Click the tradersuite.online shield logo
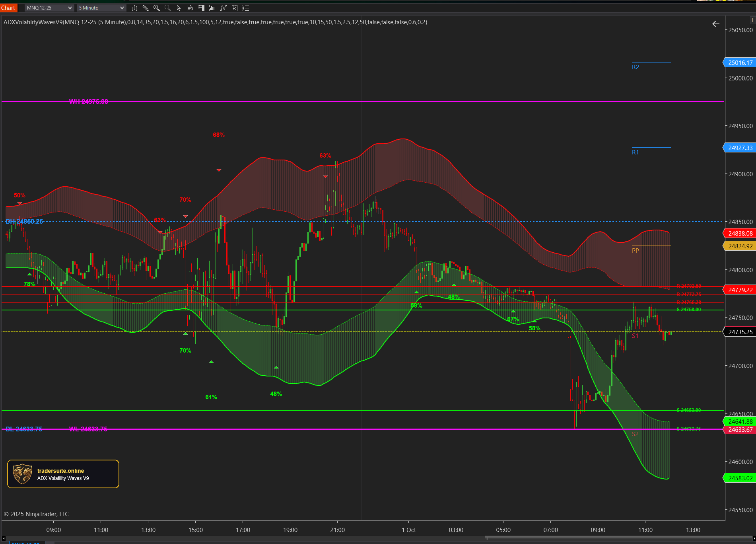 tap(22, 474)
